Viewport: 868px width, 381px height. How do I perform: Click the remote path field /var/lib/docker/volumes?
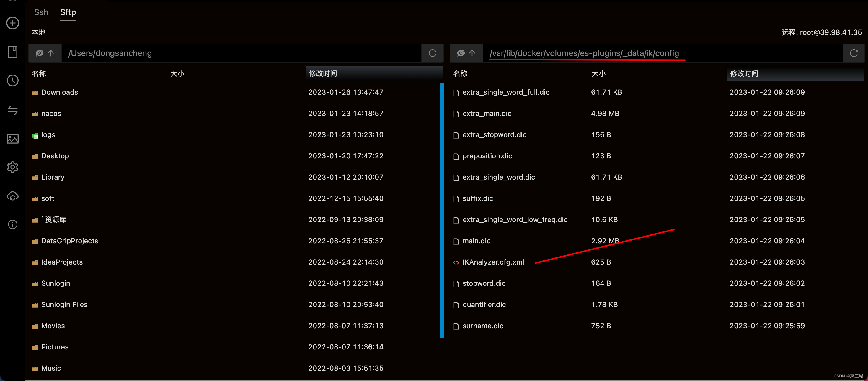pyautogui.click(x=663, y=53)
